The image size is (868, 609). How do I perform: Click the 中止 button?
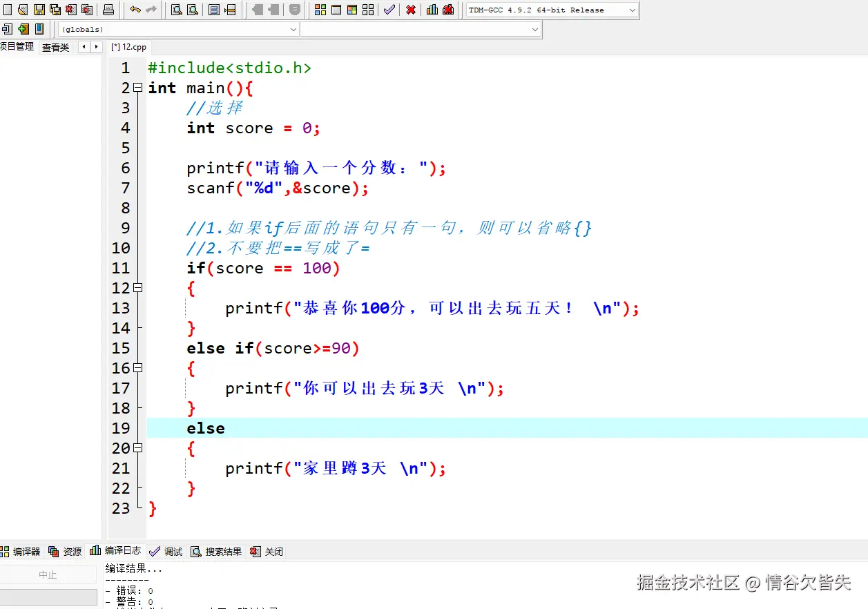click(48, 574)
